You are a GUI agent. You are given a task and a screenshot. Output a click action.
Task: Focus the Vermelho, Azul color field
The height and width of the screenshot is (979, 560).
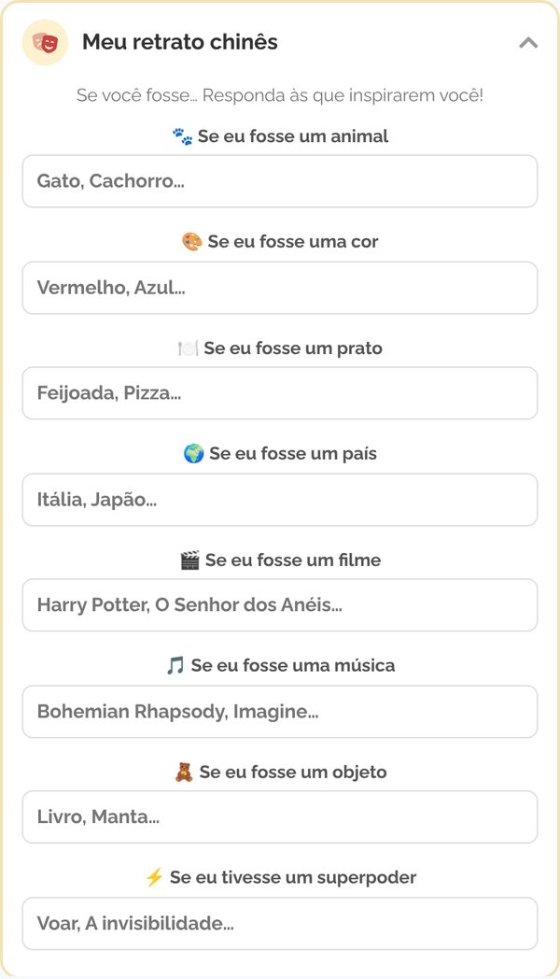[280, 288]
